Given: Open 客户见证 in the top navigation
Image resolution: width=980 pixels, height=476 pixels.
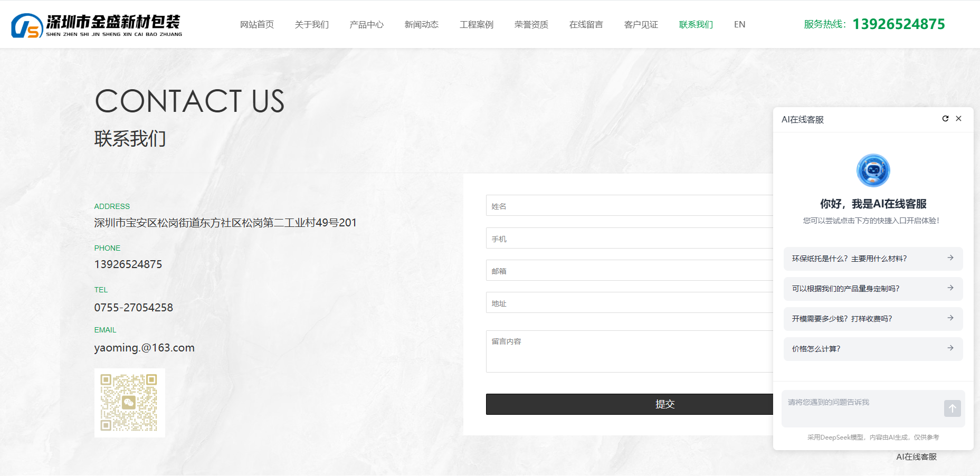Looking at the screenshot, I should click(x=641, y=24).
